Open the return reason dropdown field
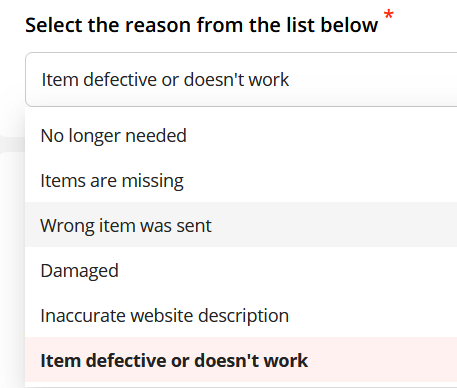 click(241, 79)
